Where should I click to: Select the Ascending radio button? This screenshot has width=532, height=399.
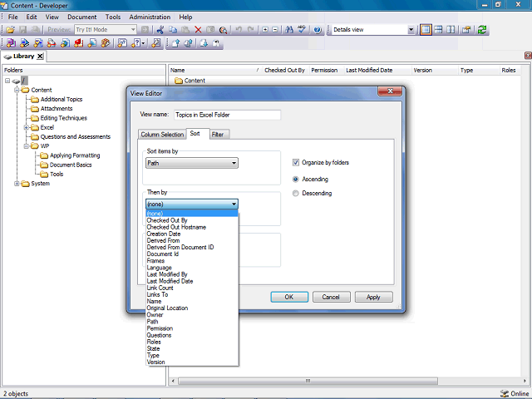tap(296, 180)
